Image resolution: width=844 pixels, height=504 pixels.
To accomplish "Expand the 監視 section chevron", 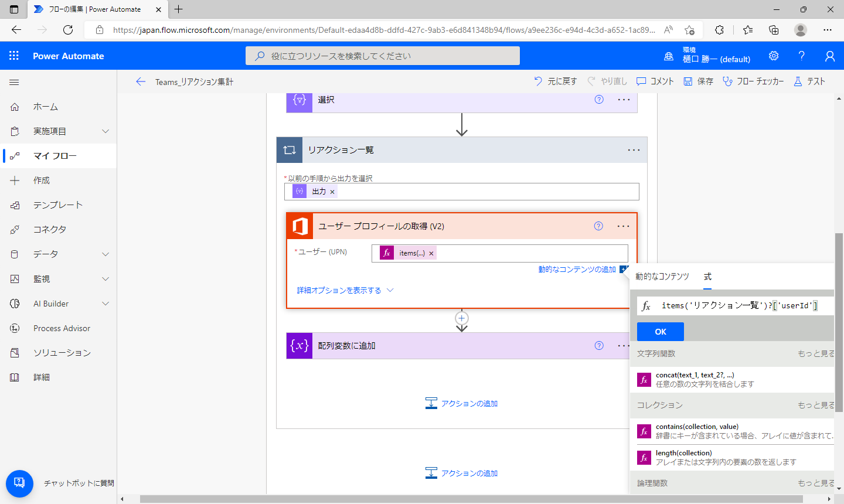I will click(x=105, y=279).
